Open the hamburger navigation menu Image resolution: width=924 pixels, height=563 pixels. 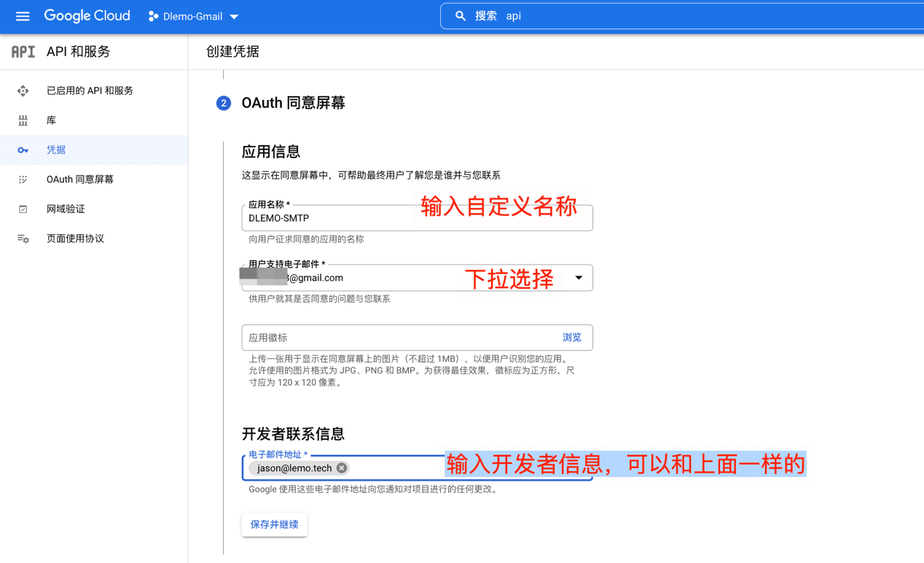pos(23,16)
